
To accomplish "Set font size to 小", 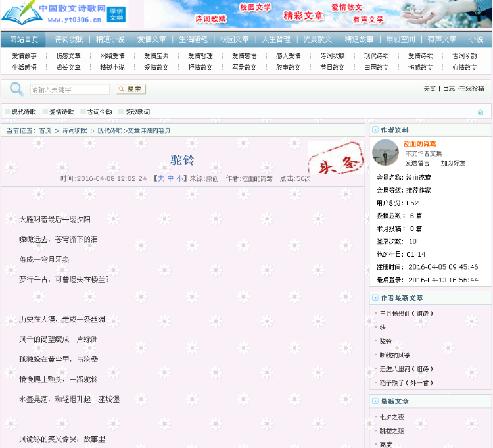I will coord(179,178).
